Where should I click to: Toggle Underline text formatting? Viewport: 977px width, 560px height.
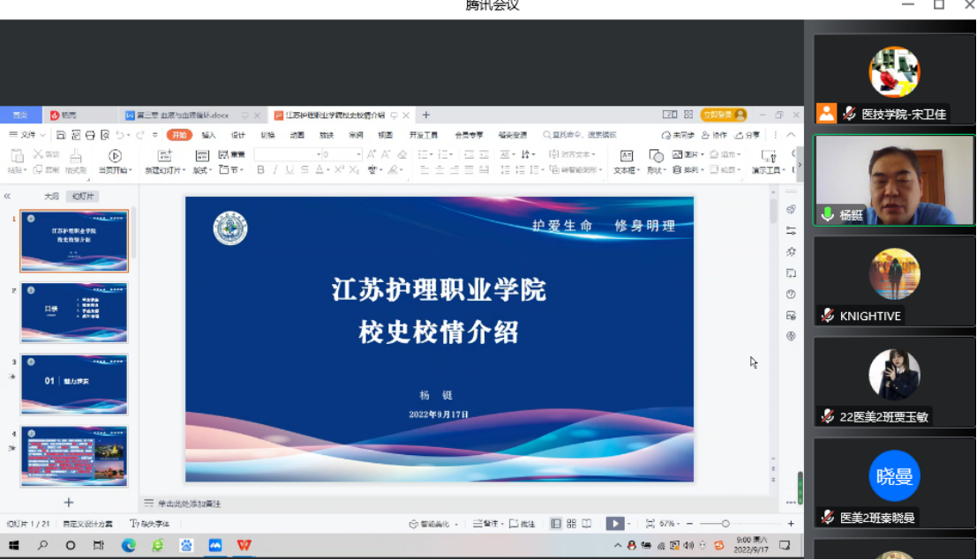coord(290,170)
